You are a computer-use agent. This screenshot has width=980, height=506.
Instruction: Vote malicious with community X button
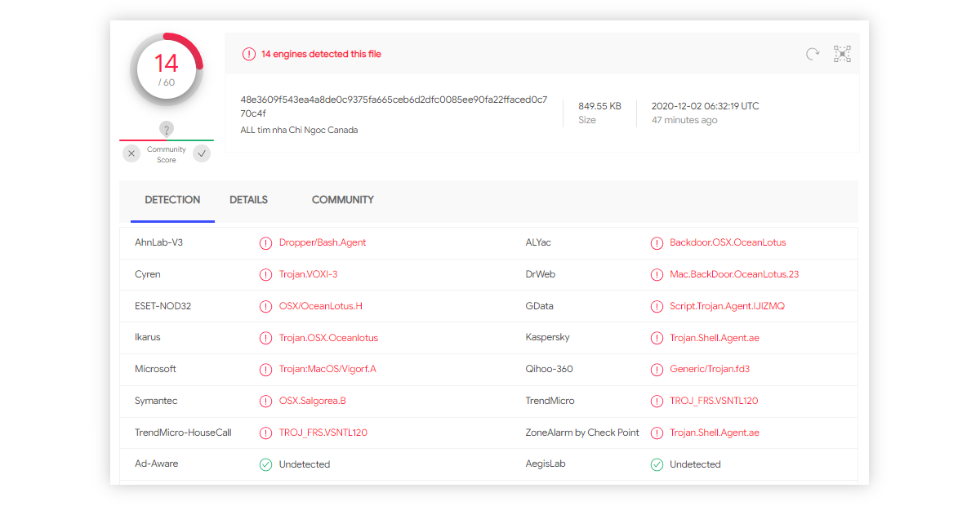(x=131, y=153)
